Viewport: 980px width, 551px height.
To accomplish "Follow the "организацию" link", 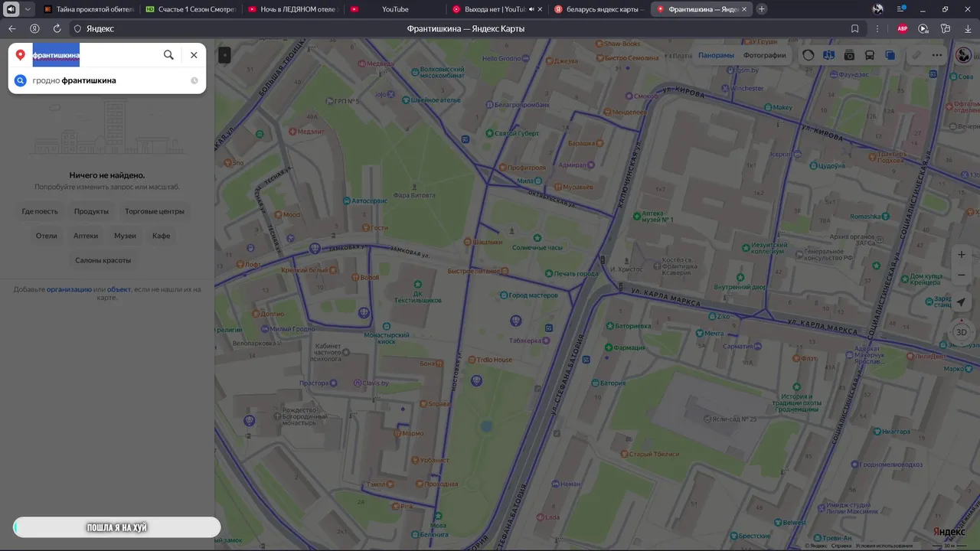I will [x=69, y=289].
